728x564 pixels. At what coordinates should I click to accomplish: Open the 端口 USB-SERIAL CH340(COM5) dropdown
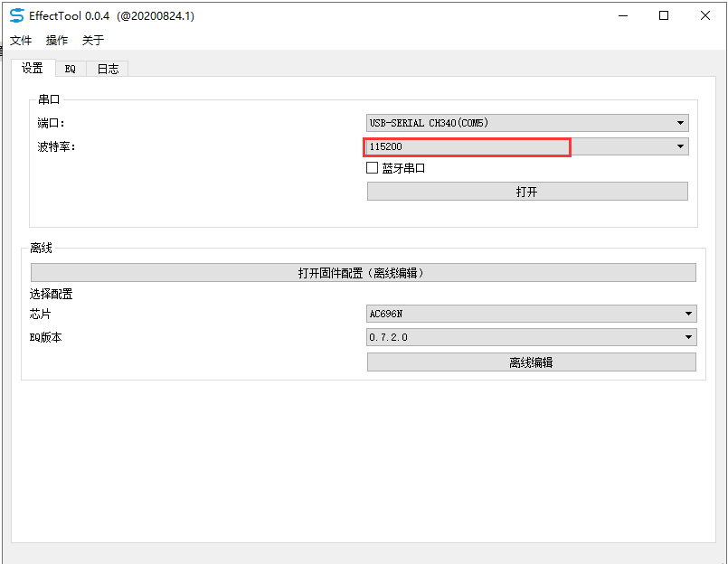[527, 123]
